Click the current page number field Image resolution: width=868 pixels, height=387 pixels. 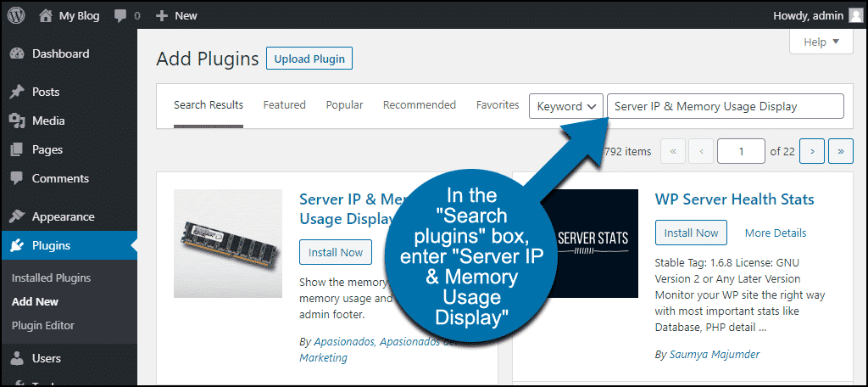pos(741,151)
